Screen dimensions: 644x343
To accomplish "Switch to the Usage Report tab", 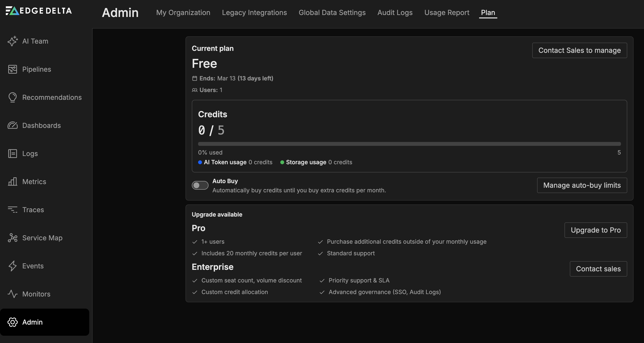I will (447, 13).
